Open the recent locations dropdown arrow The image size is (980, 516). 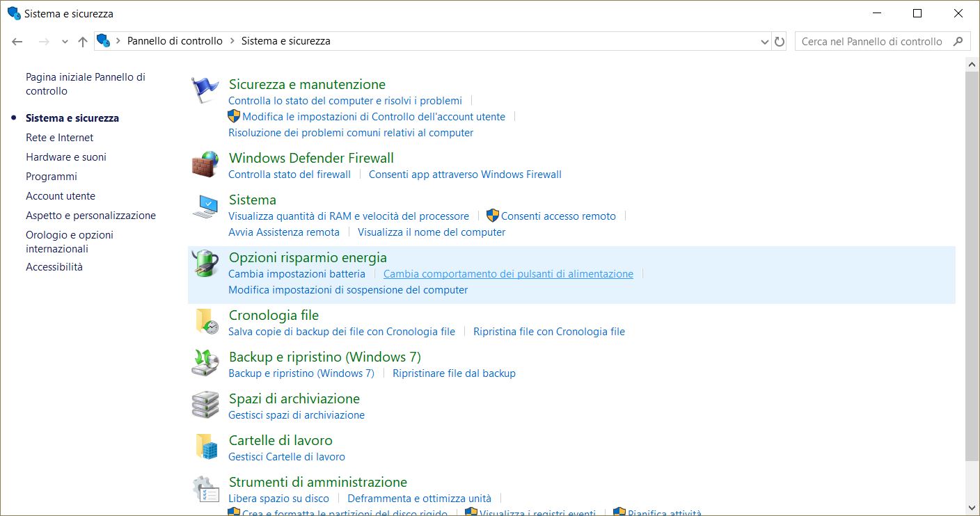pos(65,42)
